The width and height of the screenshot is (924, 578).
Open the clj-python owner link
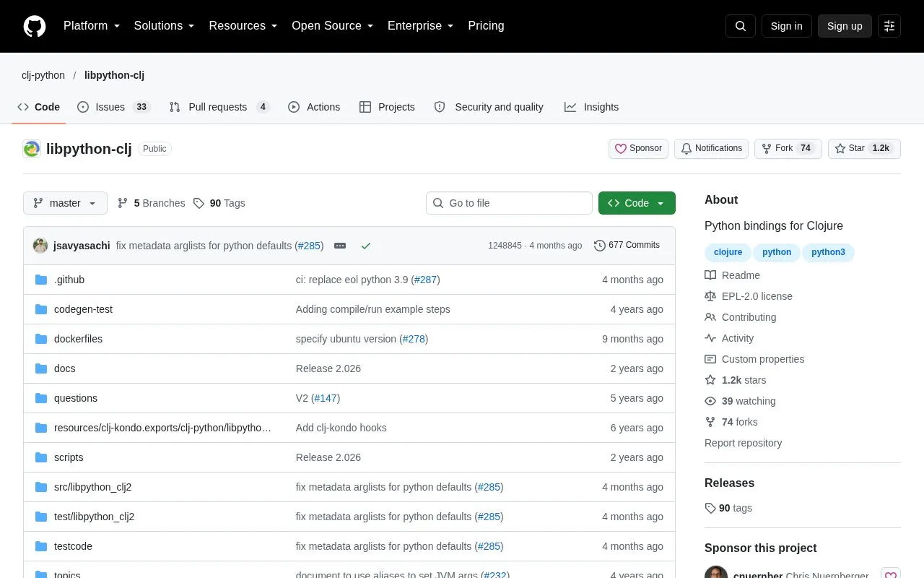pyautogui.click(x=43, y=75)
